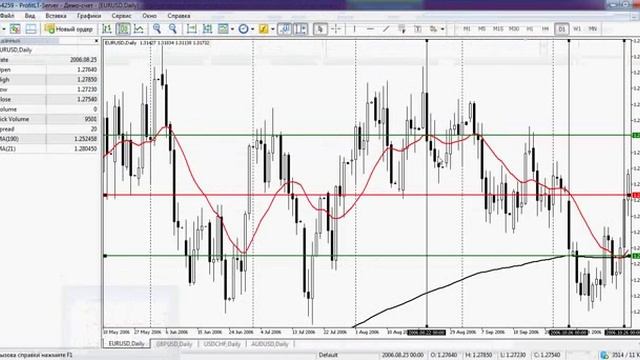Click the Tick Volume value 9501

tap(91, 119)
